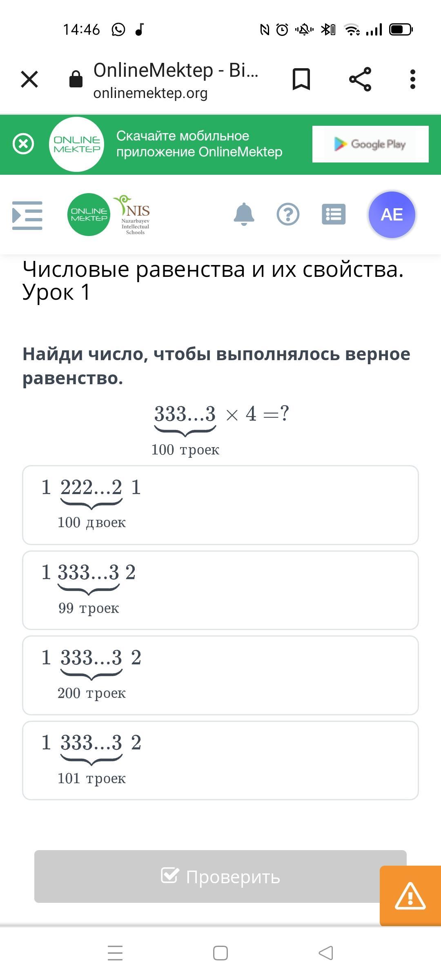Tap the Android home navigation button
This screenshot has height=980, width=441.
point(220,953)
